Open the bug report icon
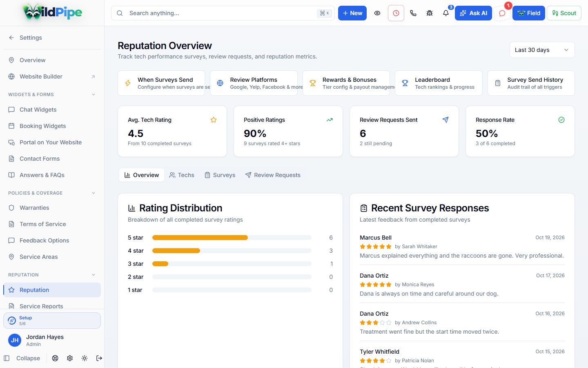The image size is (588, 368). [x=430, y=13]
